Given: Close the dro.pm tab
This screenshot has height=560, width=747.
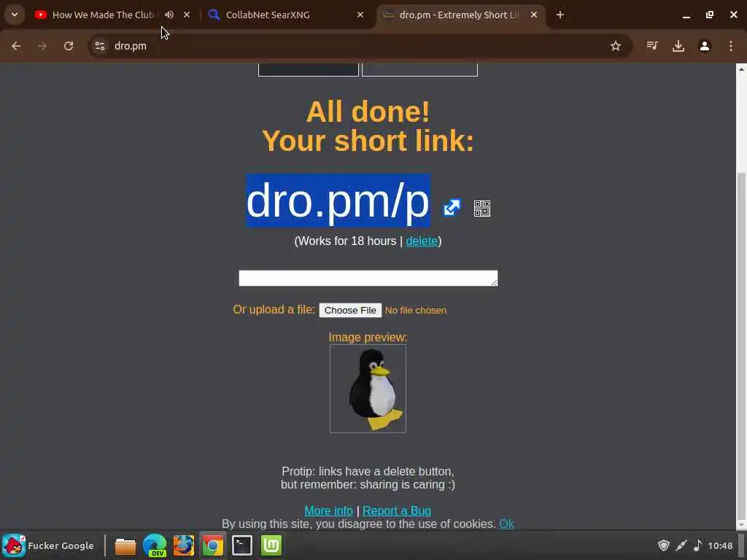Looking at the screenshot, I should click(x=533, y=15).
